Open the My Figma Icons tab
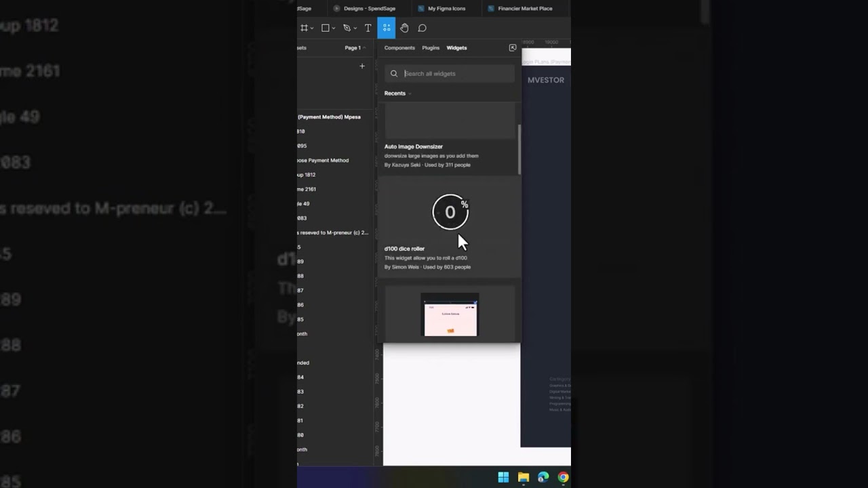Viewport: 868px width, 488px height. [446, 8]
